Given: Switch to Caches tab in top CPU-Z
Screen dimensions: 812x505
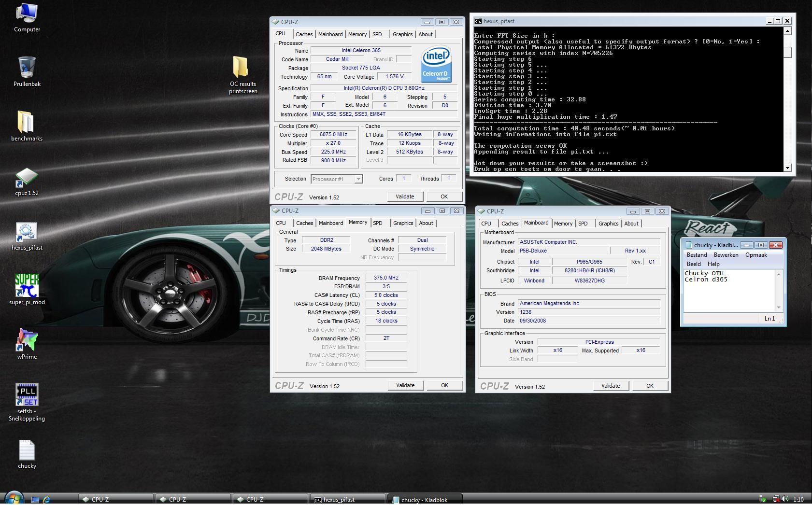Looking at the screenshot, I should (x=304, y=34).
